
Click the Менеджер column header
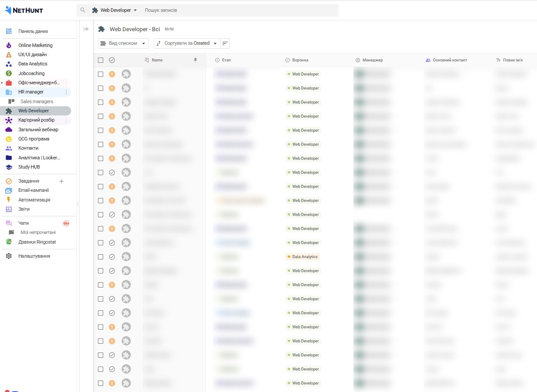point(372,60)
